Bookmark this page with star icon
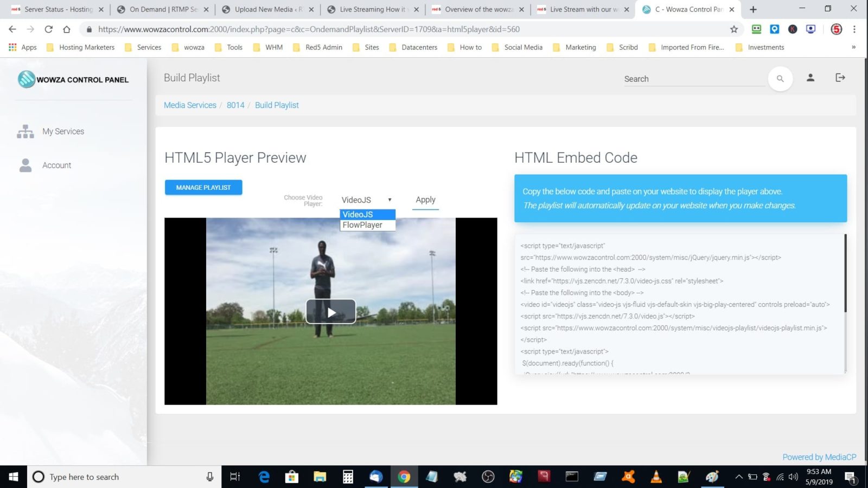 [x=734, y=29]
